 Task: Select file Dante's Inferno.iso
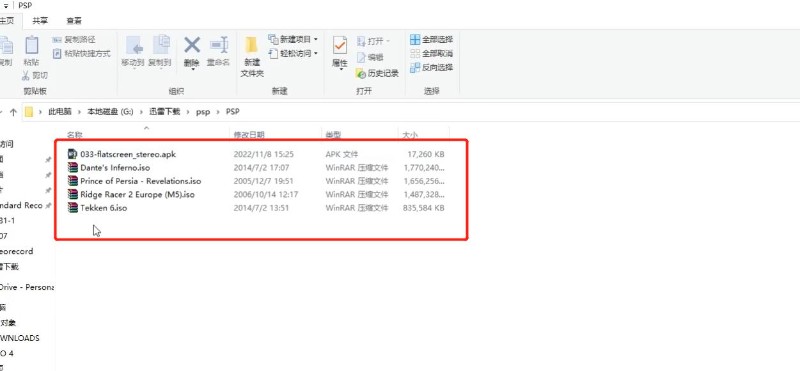point(115,167)
